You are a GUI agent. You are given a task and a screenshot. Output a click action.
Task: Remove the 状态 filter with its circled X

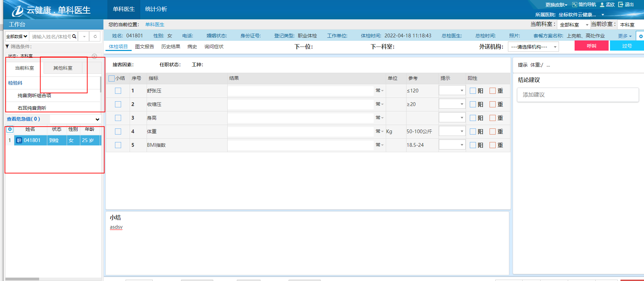[x=95, y=56]
